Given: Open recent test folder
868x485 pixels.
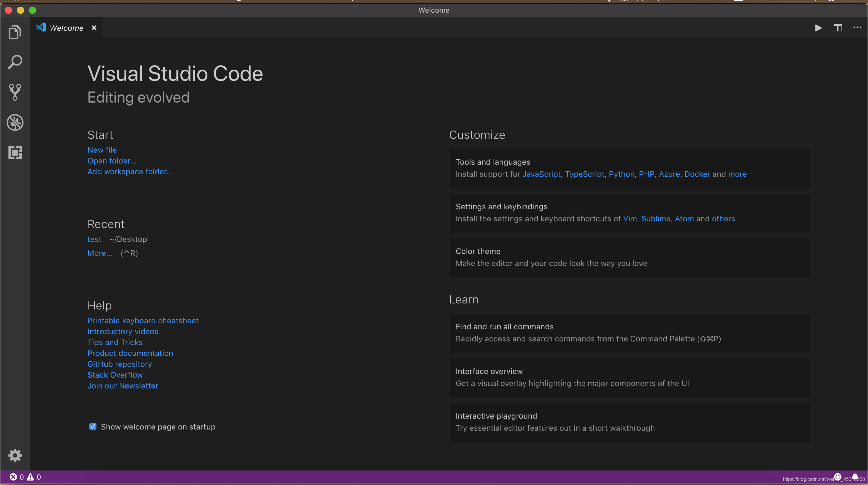Looking at the screenshot, I should [x=94, y=239].
